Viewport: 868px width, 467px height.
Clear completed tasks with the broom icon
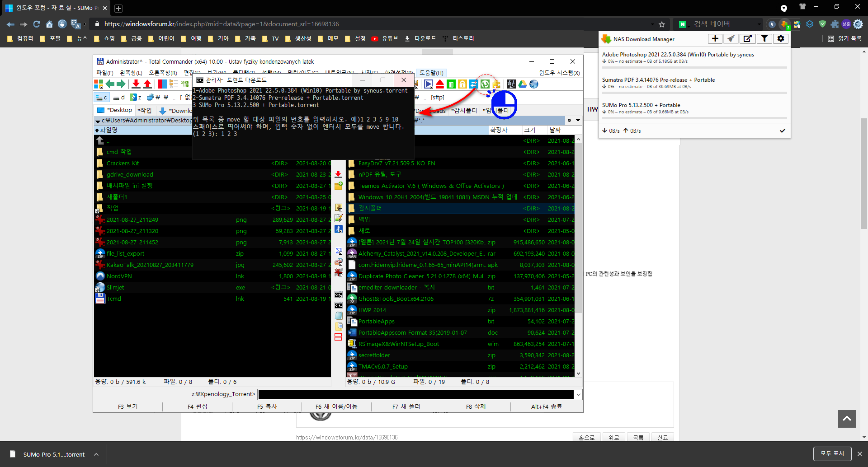(731, 39)
